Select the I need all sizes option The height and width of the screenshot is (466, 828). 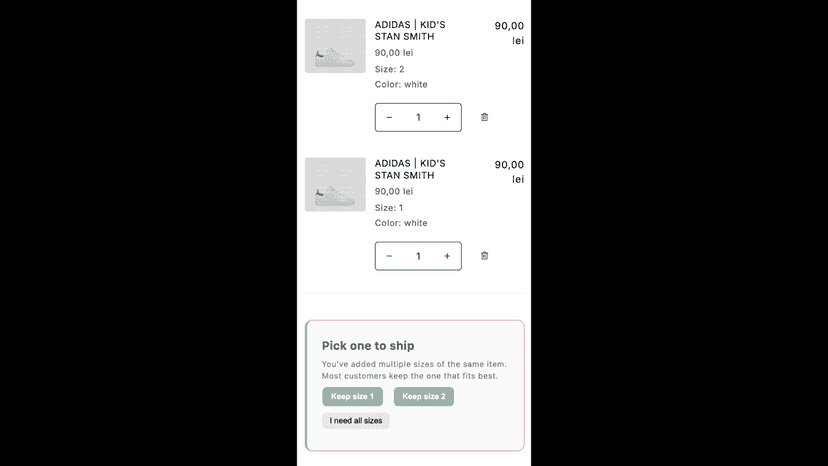[356, 421]
